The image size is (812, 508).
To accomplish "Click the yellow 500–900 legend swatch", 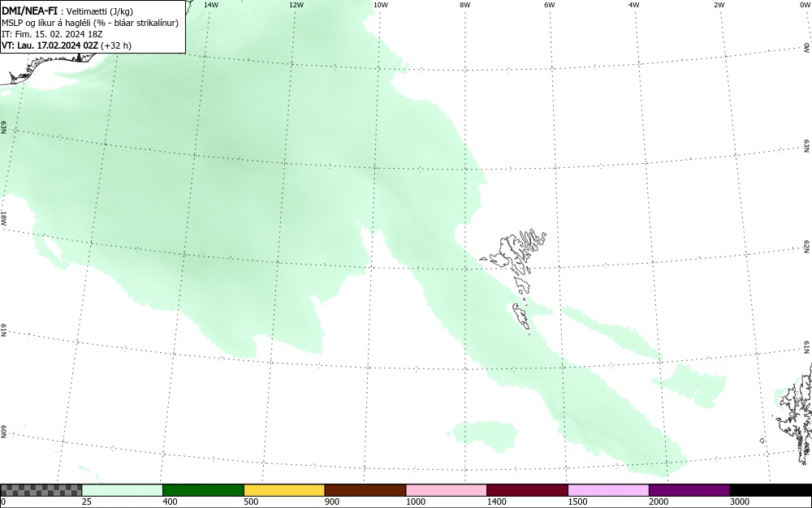I will click(x=284, y=490).
